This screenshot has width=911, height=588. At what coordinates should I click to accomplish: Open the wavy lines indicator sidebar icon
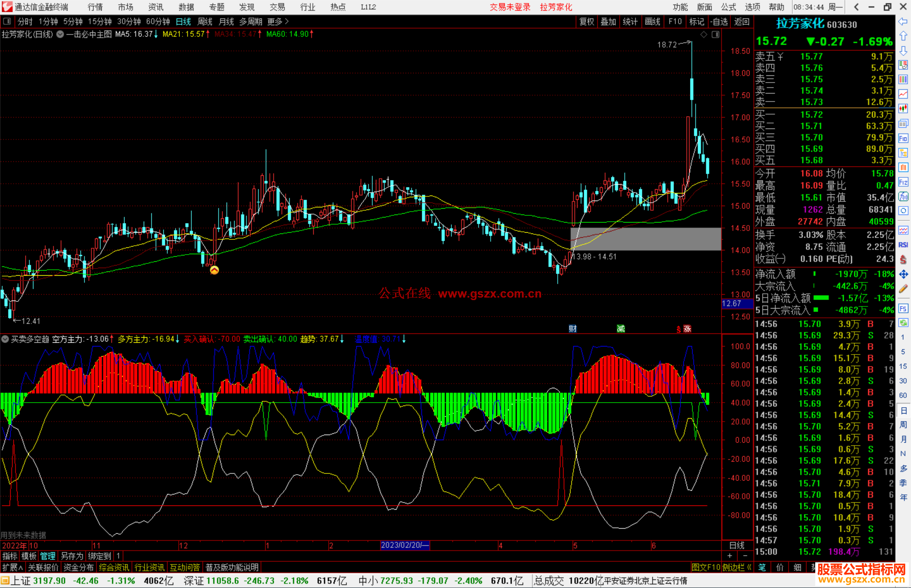pyautogui.click(x=903, y=230)
